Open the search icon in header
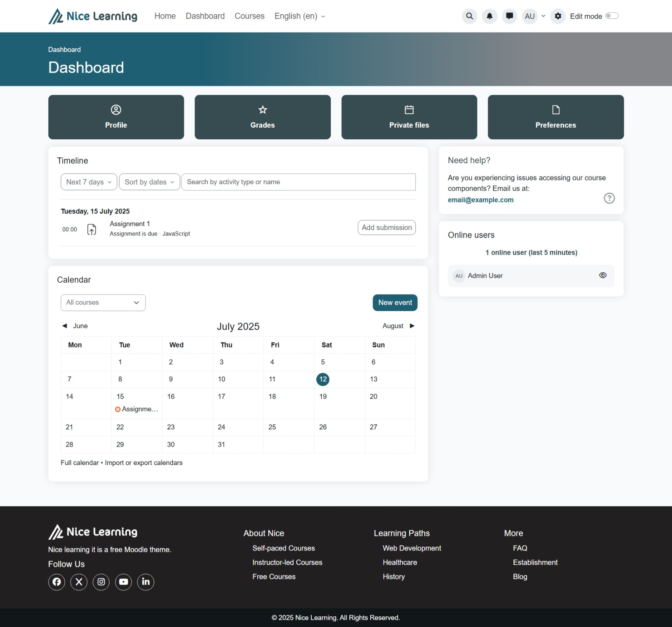The width and height of the screenshot is (672, 627). pos(469,16)
